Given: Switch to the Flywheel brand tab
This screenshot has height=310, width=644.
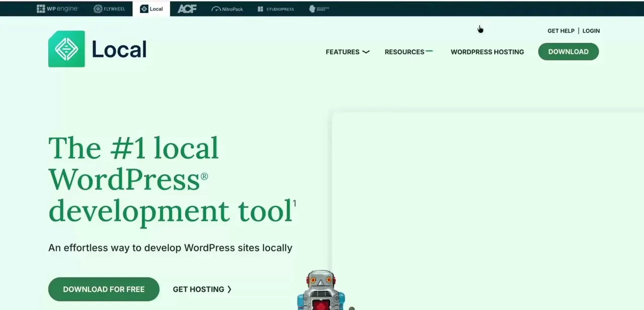Looking at the screenshot, I should (x=109, y=9).
